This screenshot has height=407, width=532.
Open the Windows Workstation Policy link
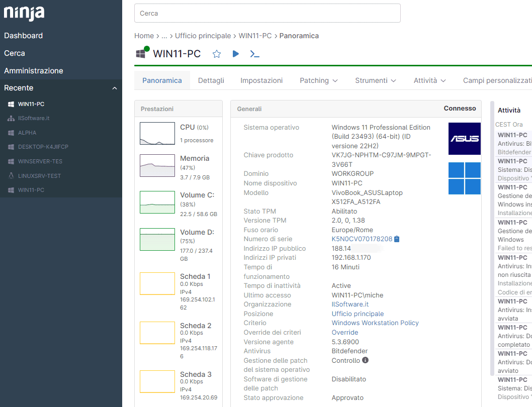[x=375, y=323]
